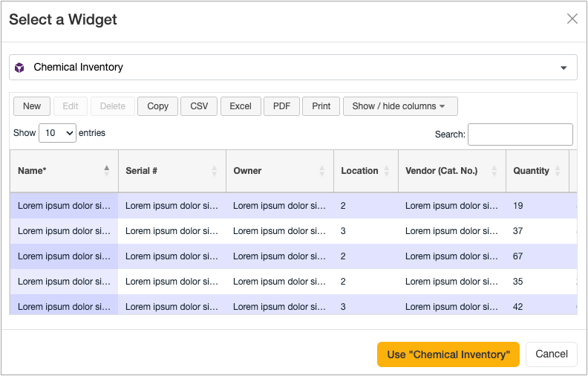Export table as PDF
This screenshot has height=376, width=588.
[x=281, y=106]
